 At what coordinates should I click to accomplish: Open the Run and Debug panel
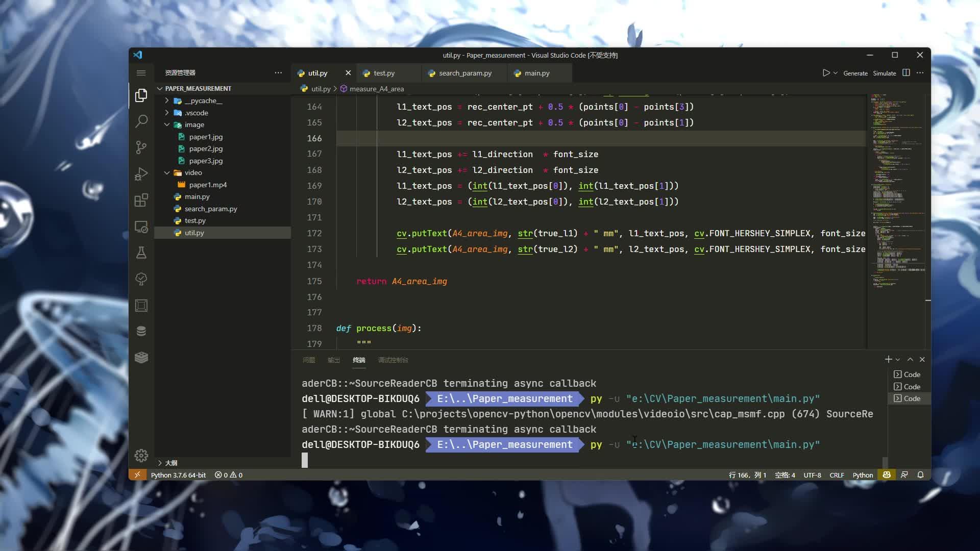[x=141, y=174]
